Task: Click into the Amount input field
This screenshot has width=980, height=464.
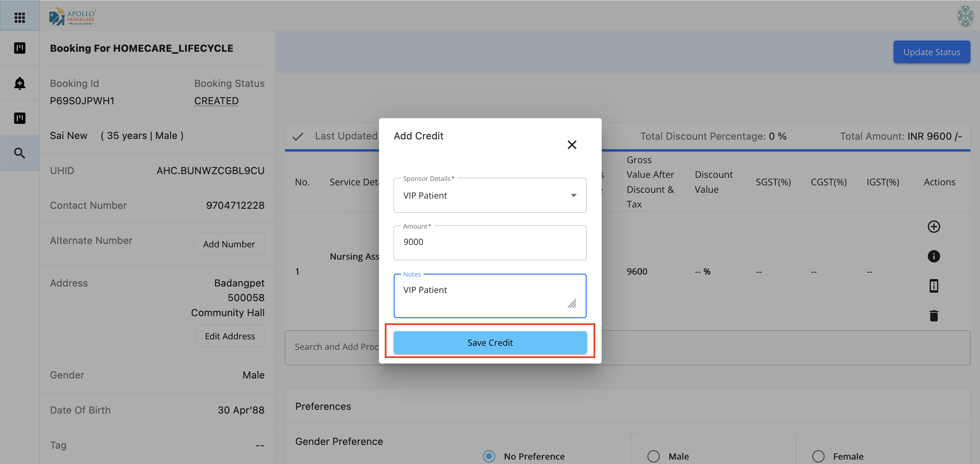Action: 490,243
